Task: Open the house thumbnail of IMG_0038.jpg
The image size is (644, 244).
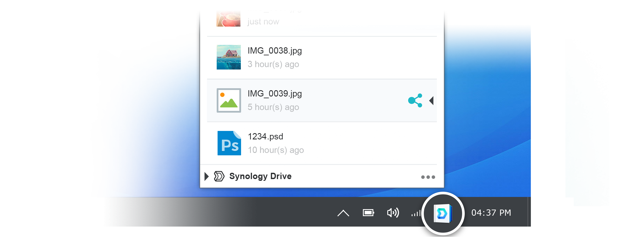Action: 228,57
